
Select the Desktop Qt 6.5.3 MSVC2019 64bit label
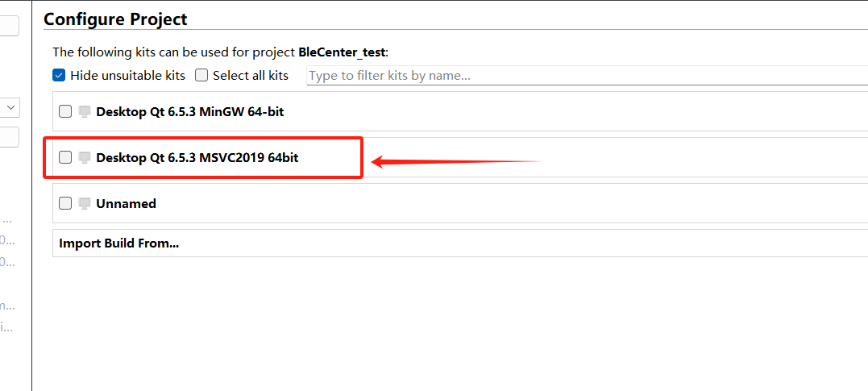(197, 157)
